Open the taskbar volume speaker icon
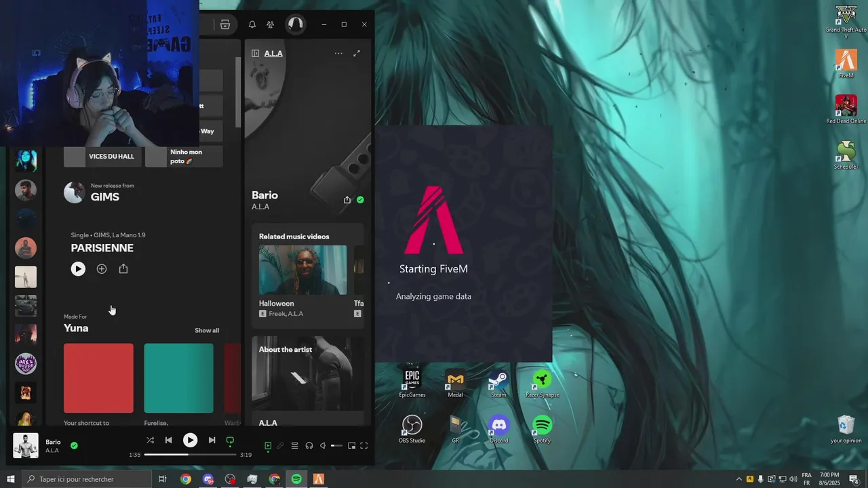 792,479
